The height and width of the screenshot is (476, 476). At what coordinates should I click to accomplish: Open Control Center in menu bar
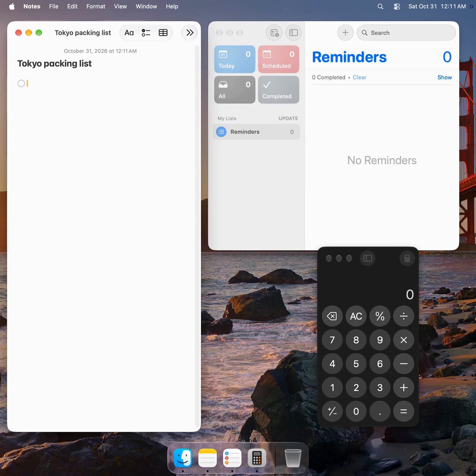coord(397,6)
